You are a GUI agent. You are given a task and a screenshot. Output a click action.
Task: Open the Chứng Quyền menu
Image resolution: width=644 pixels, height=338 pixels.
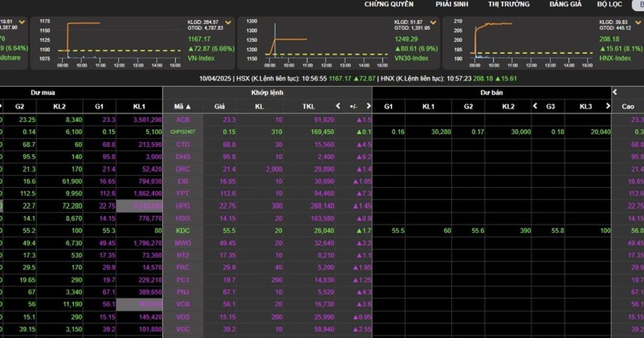[389, 4]
